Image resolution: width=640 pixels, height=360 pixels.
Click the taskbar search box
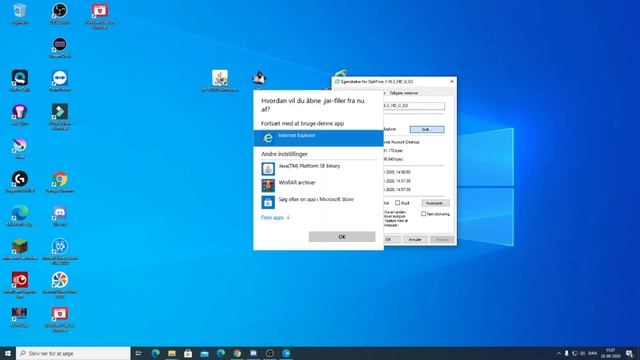point(73,353)
